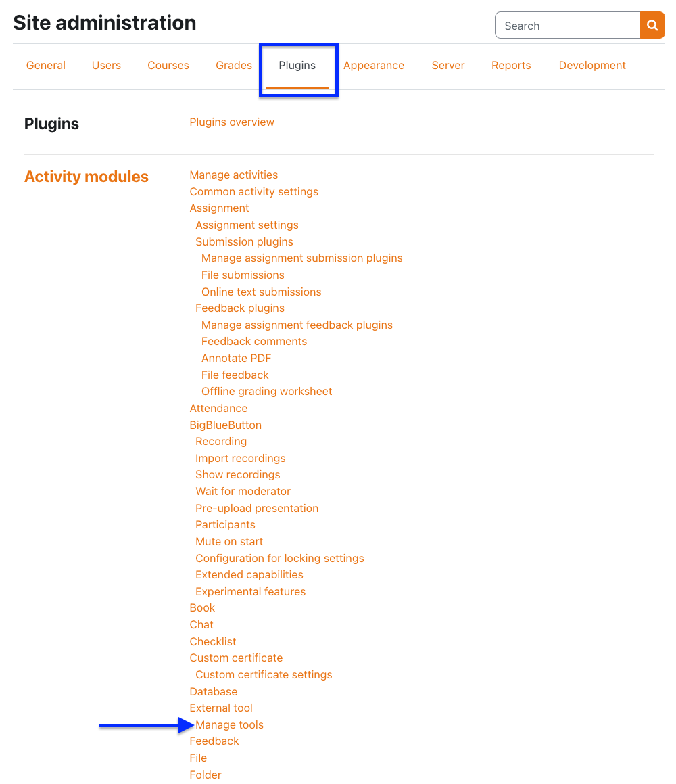The image size is (676, 784).
Task: Go to the Courses tab
Action: pyautogui.click(x=168, y=66)
